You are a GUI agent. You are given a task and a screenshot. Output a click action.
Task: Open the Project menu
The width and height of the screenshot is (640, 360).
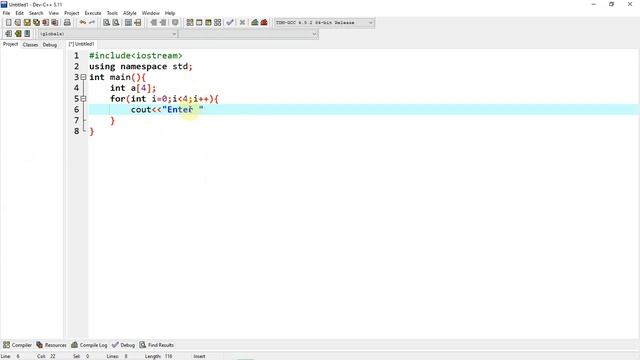72,13
